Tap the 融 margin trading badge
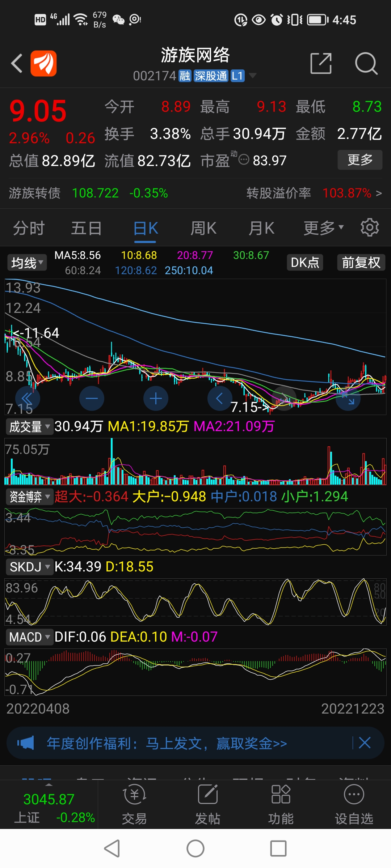 point(185,76)
